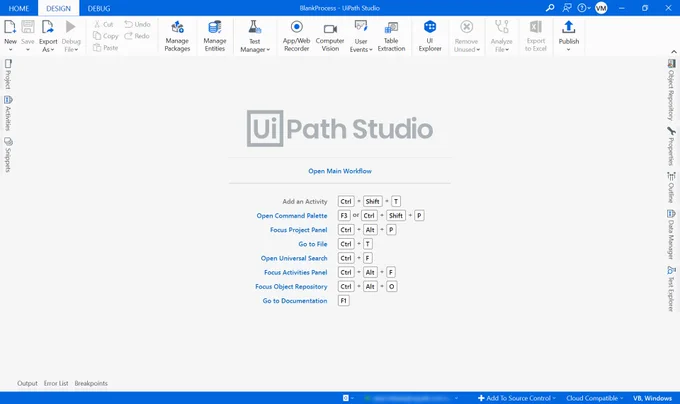
Task: Click the Copy command
Action: pos(105,36)
